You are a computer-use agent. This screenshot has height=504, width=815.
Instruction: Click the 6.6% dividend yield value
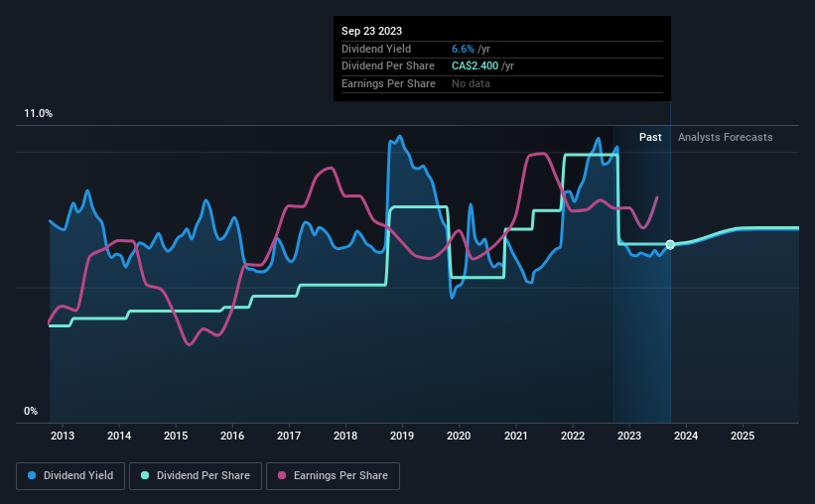pyautogui.click(x=463, y=49)
